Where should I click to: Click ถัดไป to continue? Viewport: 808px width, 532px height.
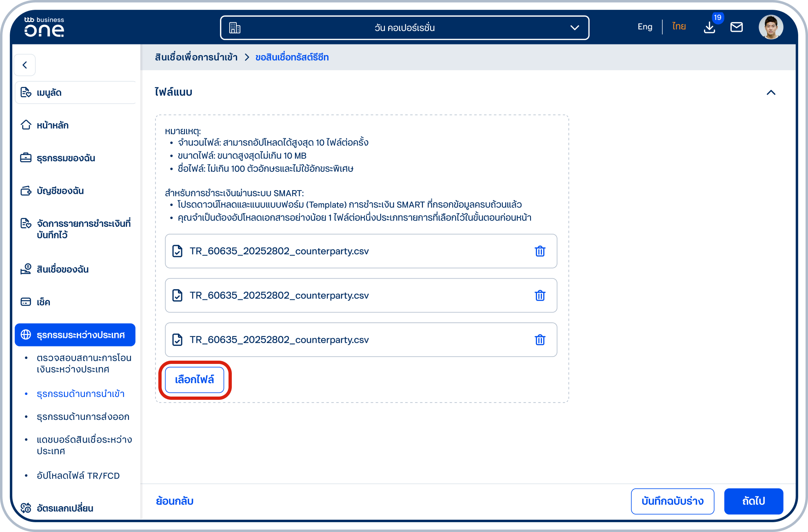coord(753,501)
